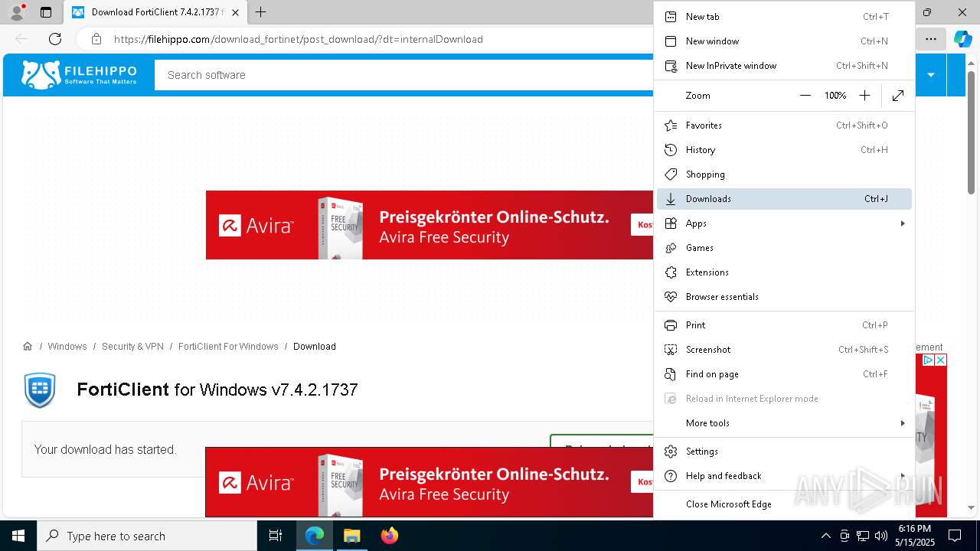
Task: Open a new tab with plus button
Action: pos(260,12)
